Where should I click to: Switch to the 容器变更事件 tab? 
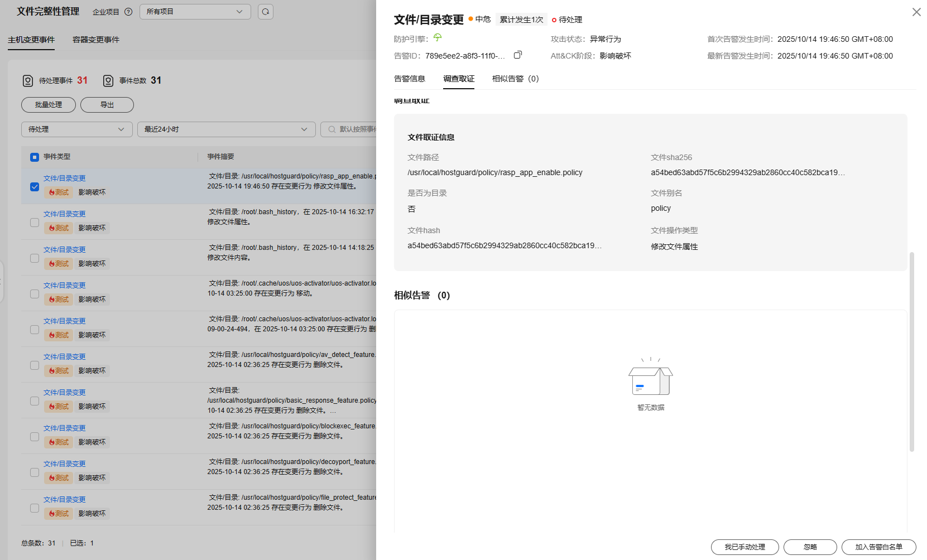point(96,40)
